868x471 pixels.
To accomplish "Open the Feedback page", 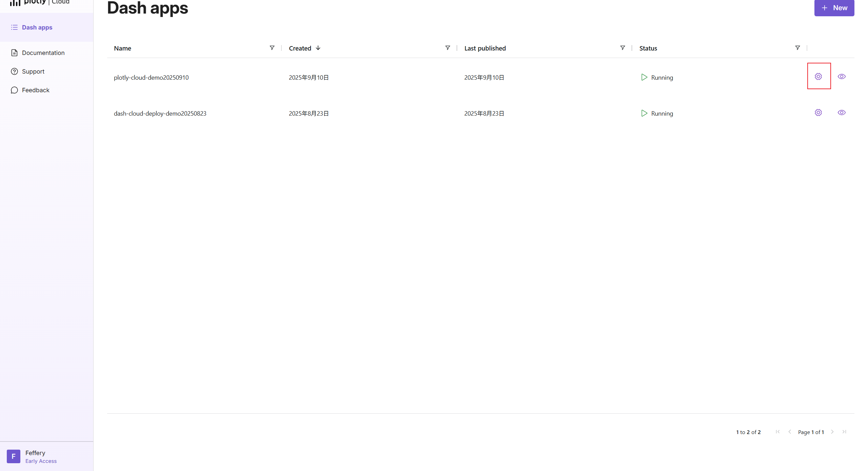I will tap(36, 90).
